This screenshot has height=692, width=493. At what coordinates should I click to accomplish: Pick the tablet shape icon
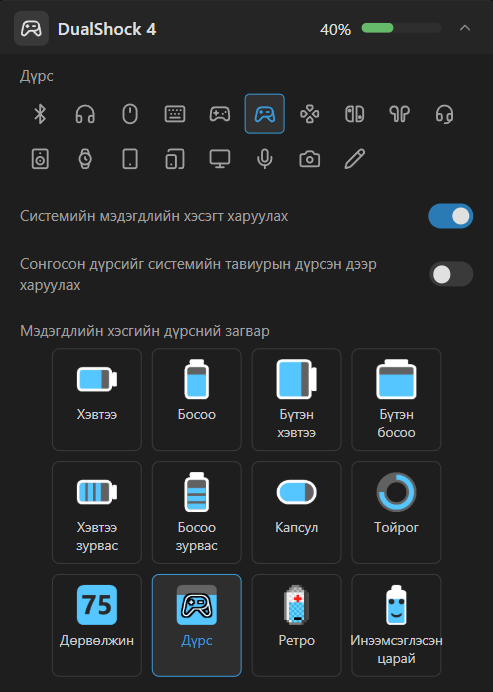(130, 159)
